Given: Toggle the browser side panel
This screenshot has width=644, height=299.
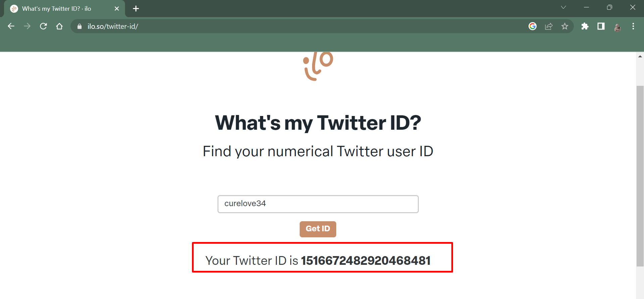Looking at the screenshot, I should pyautogui.click(x=601, y=26).
